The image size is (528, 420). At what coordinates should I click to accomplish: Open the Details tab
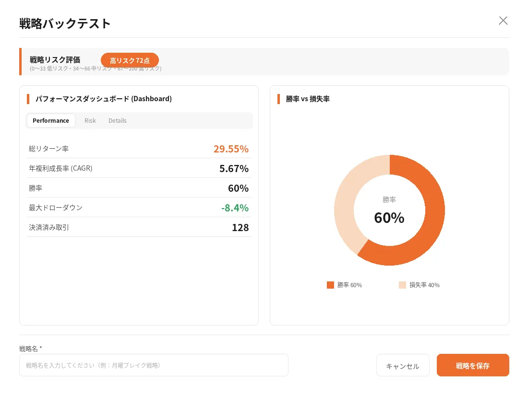point(118,120)
